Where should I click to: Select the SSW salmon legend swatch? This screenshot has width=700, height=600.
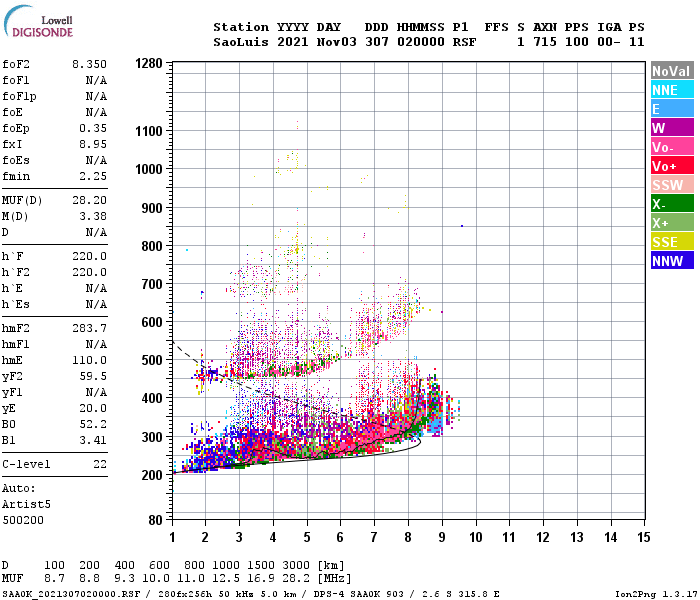tap(672, 184)
